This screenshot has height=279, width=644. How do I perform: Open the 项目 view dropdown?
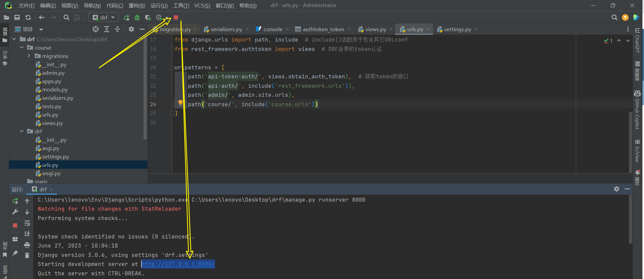(41, 29)
